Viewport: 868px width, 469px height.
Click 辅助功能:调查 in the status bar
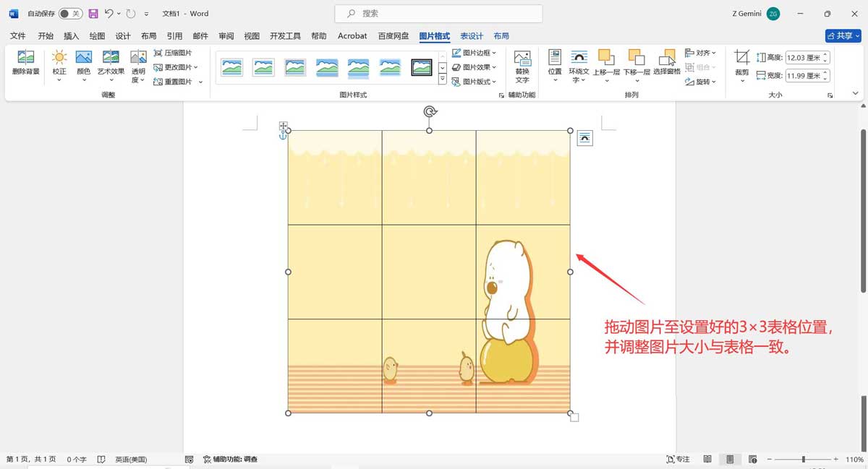(233, 459)
